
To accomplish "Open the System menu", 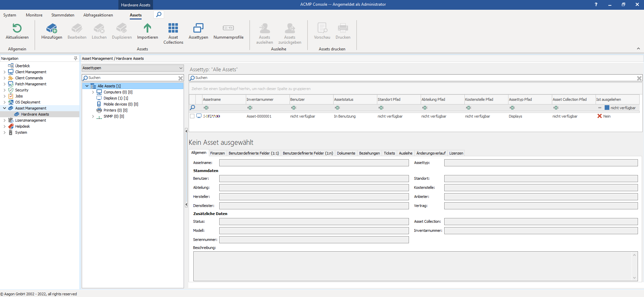I will [x=10, y=15].
